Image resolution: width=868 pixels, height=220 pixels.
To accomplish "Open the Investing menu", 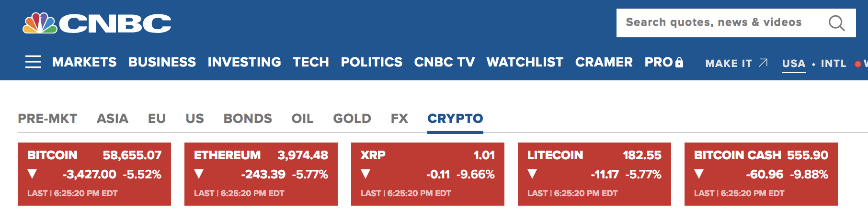I will 244,62.
